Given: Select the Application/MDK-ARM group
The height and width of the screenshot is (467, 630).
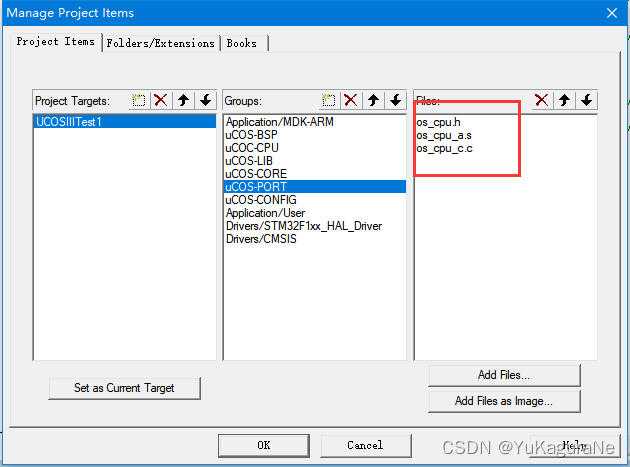Looking at the screenshot, I should click(x=315, y=122).
